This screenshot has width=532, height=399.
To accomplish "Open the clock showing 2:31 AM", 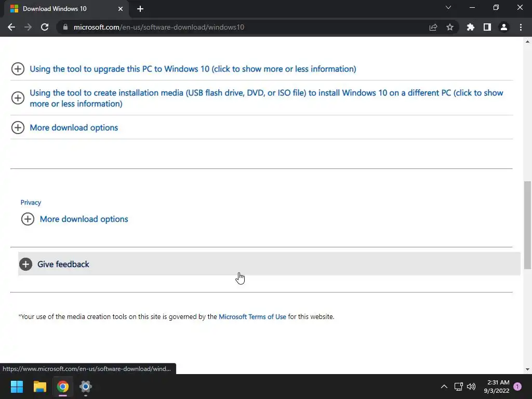I will click(x=497, y=387).
